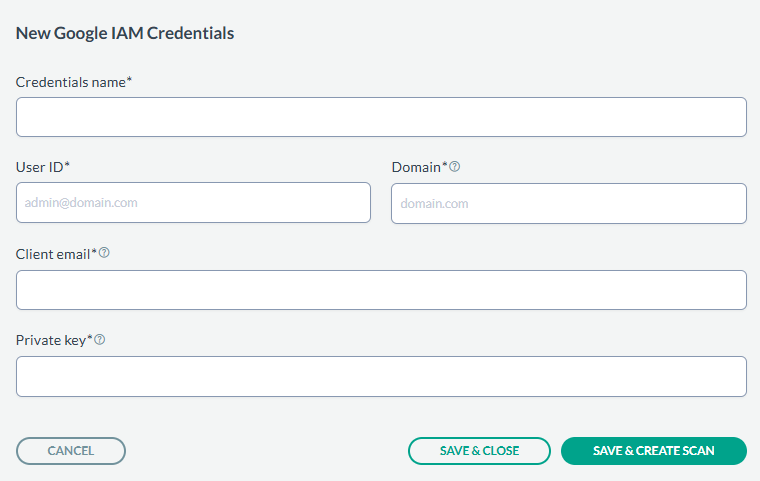This screenshot has height=481, width=760.
Task: Click the Domain label text
Action: 416,167
